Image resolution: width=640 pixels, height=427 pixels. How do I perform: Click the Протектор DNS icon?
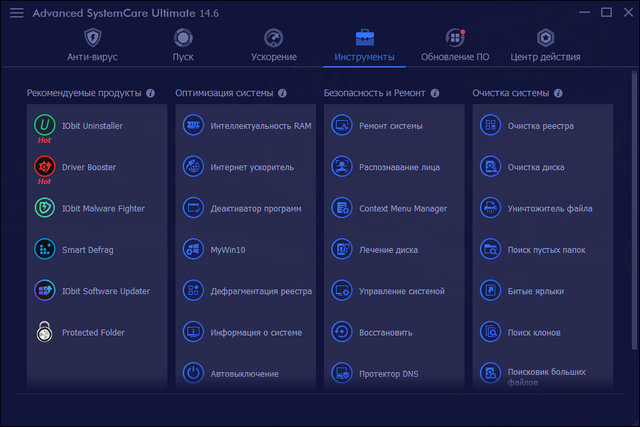pos(342,373)
